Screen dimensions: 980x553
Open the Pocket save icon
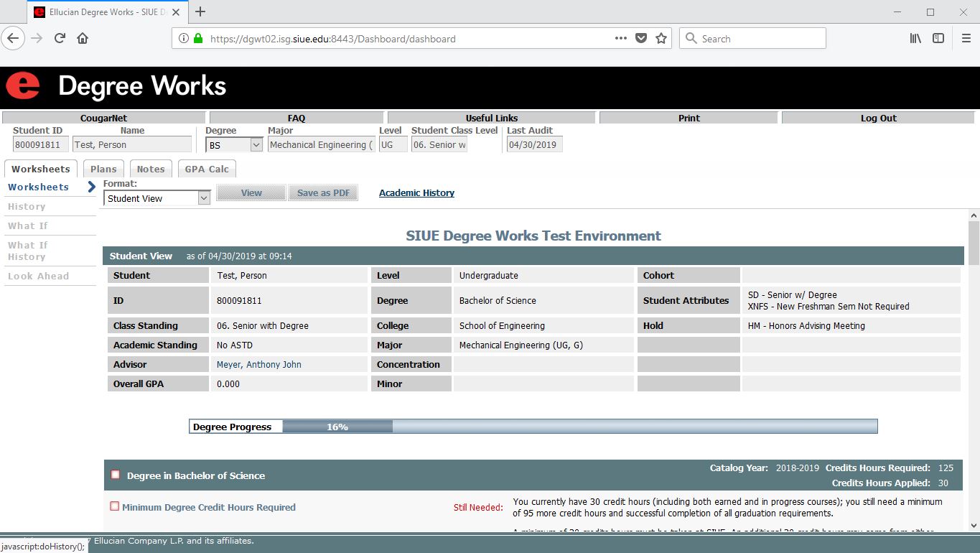[642, 39]
